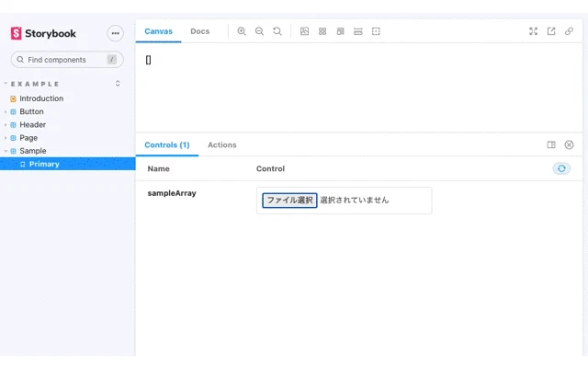588x368 pixels.
Task: Open canvas in new tab
Action: pos(551,31)
